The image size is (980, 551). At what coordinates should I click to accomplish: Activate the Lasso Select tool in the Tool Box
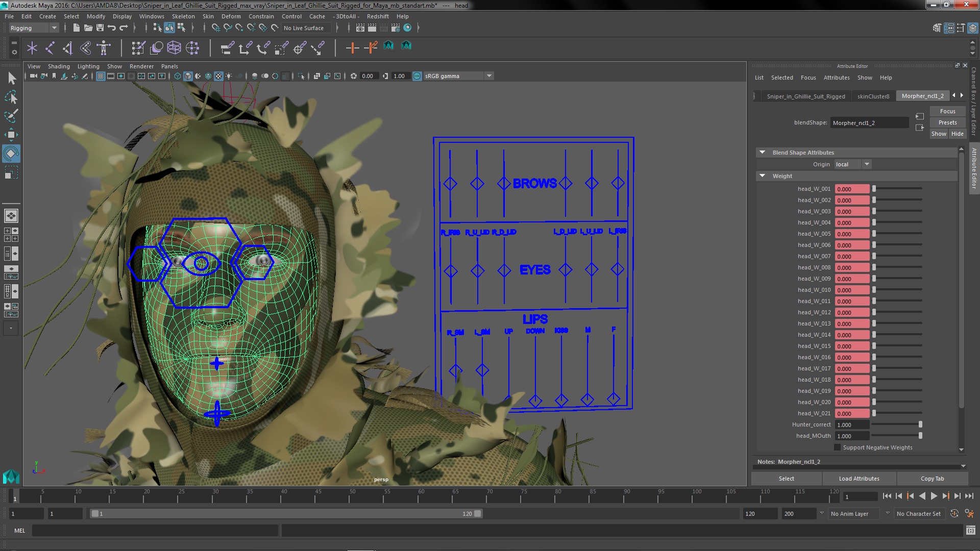(x=11, y=97)
